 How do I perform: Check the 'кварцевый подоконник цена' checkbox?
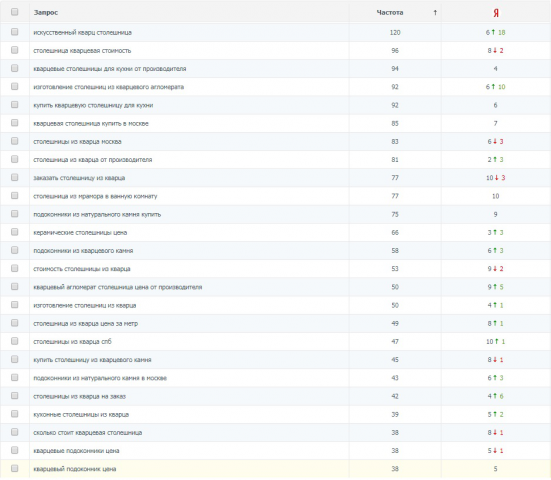pos(14,469)
